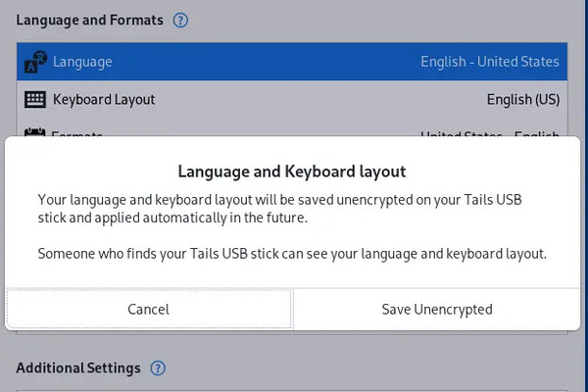
Task: Click the English - United States value
Action: [490, 62]
